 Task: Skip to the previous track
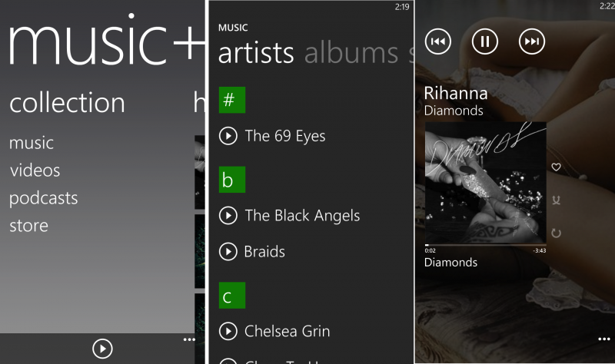pyautogui.click(x=437, y=41)
